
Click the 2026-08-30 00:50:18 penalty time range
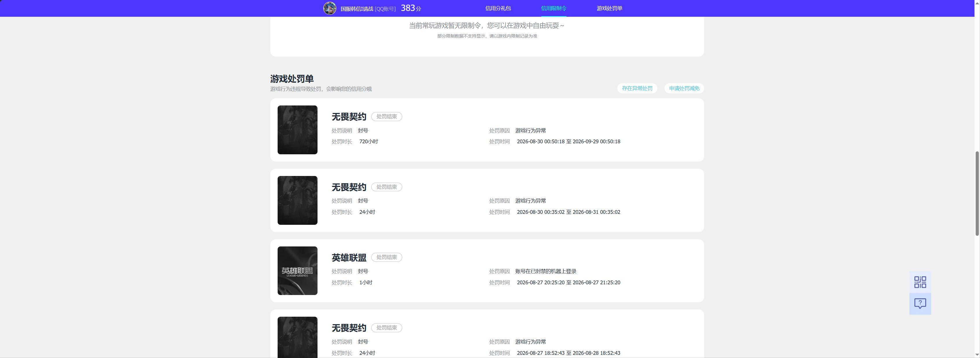[x=569, y=141]
